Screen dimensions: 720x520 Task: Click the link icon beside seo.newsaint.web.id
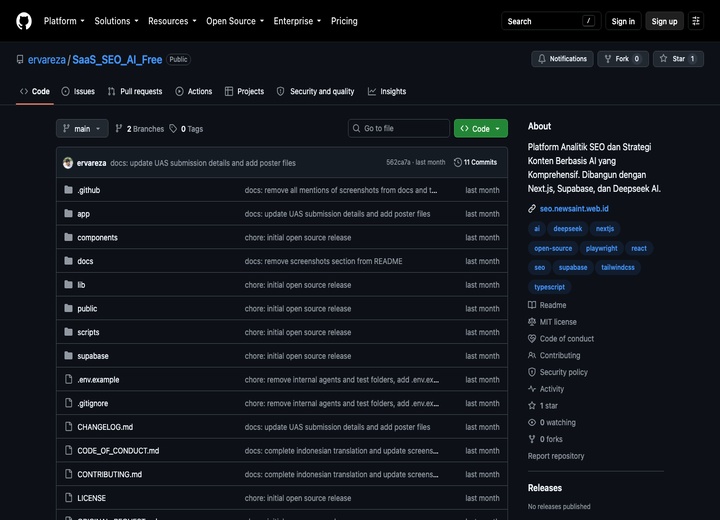click(x=532, y=209)
